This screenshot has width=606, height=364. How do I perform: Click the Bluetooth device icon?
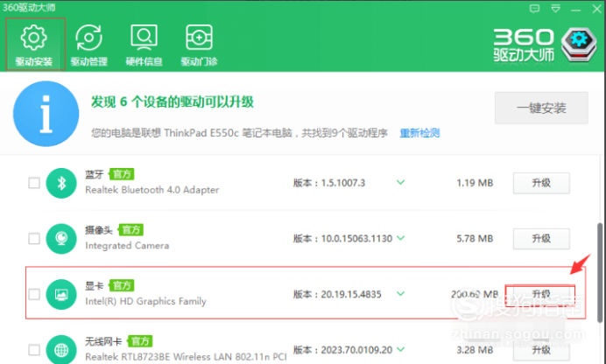click(61, 183)
